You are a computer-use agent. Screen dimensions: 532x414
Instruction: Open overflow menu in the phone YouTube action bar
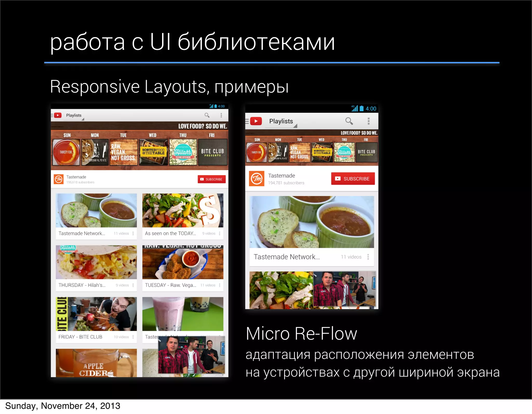(x=368, y=121)
